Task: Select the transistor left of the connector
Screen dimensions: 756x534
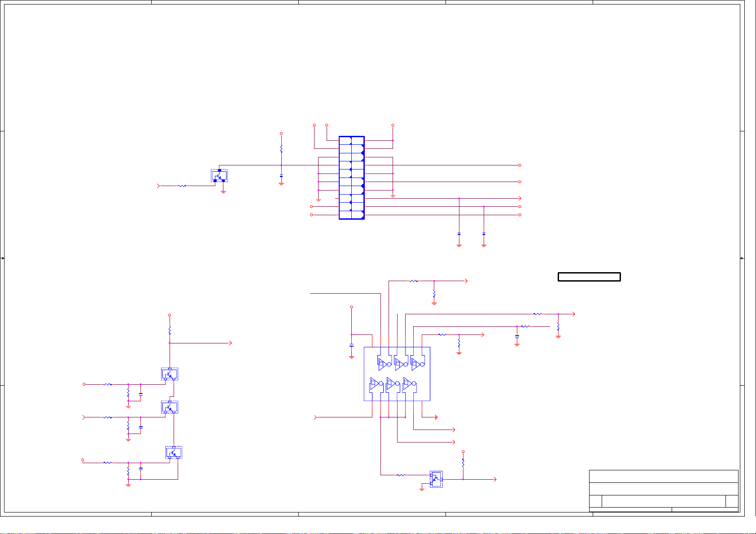Action: (219, 176)
